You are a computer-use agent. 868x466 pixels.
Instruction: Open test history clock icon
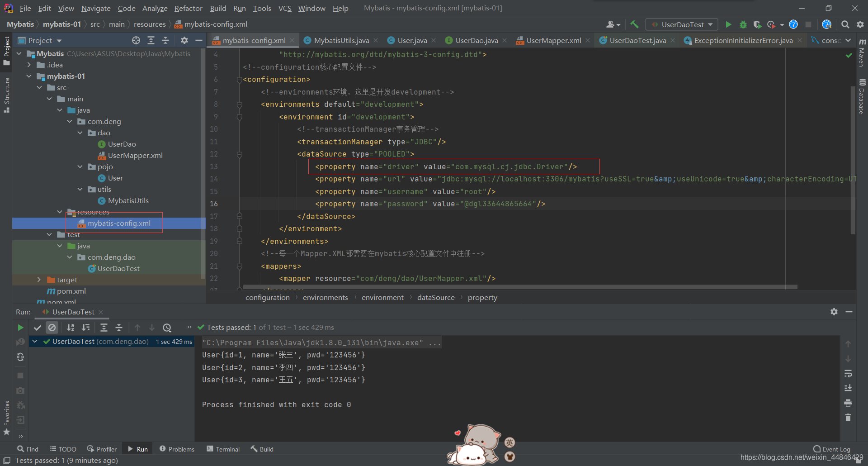click(x=167, y=328)
